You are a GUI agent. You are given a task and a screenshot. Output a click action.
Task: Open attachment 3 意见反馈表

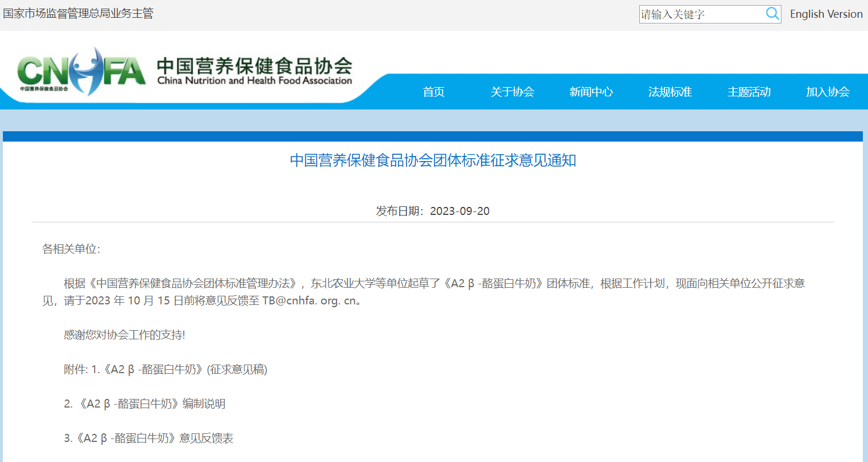pyautogui.click(x=148, y=438)
